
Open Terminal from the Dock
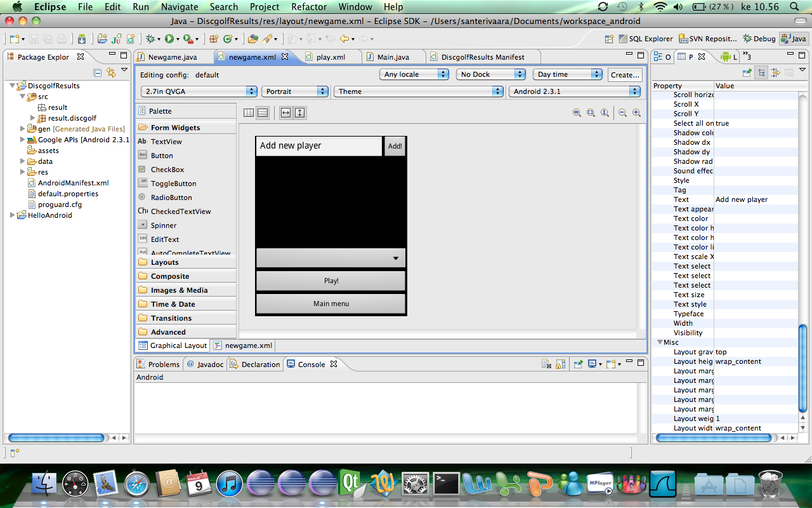click(446, 484)
